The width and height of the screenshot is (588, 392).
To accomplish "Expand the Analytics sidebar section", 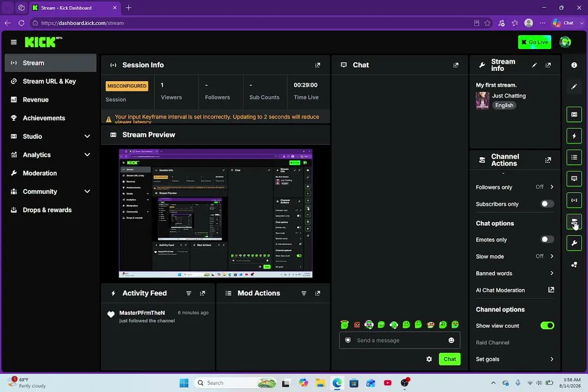I will [x=87, y=155].
